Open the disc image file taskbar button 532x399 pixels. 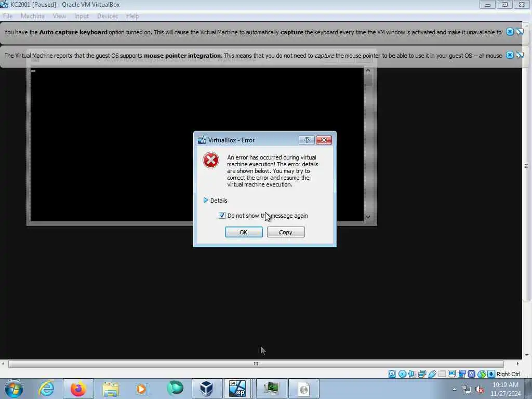(x=303, y=389)
